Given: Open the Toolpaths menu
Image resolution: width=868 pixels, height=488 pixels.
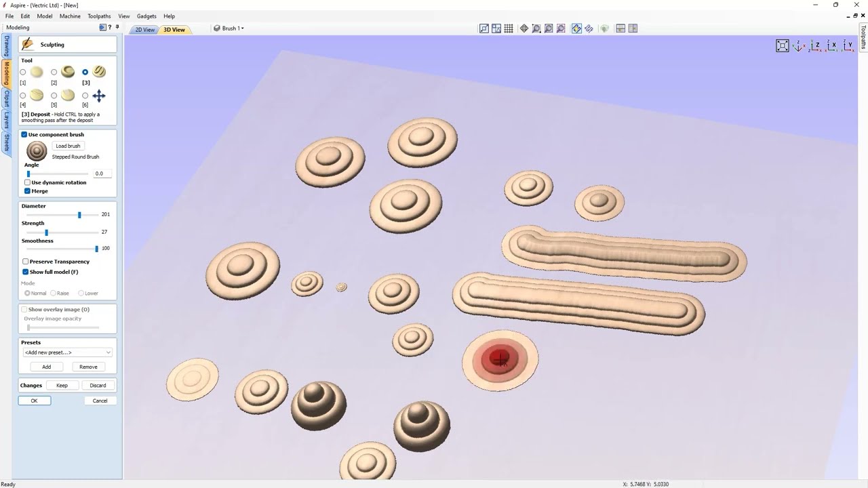Looking at the screenshot, I should pyautogui.click(x=99, y=16).
